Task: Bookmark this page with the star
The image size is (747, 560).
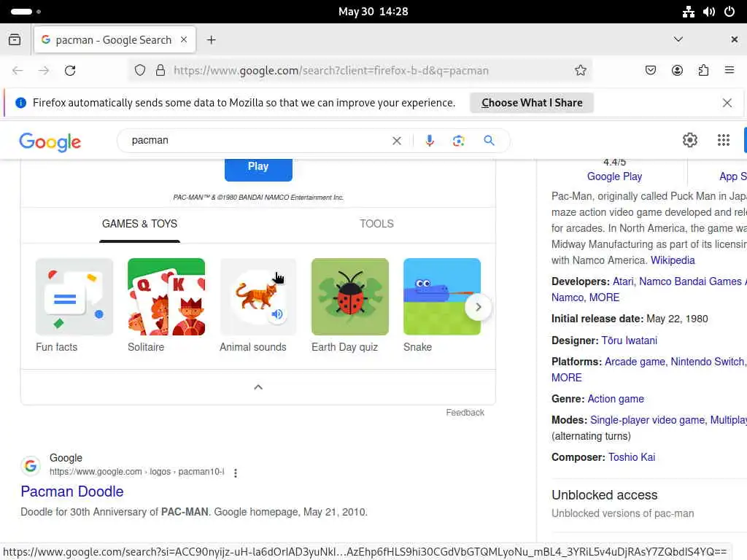Action: [580, 71]
